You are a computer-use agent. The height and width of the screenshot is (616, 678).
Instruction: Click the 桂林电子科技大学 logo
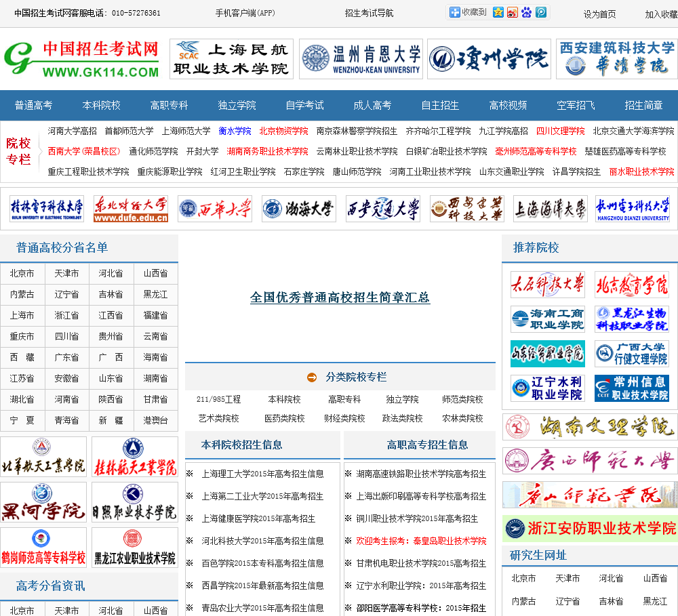47,209
